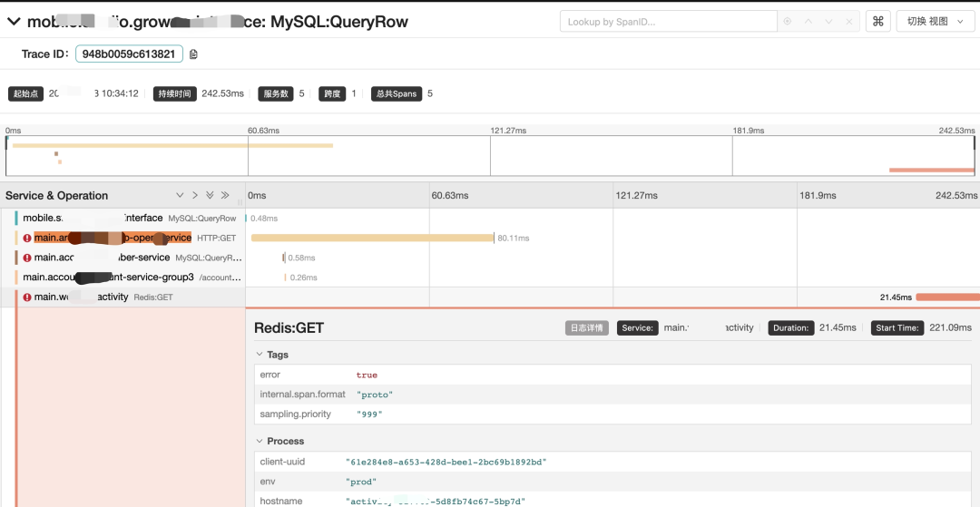This screenshot has width=980, height=507.
Task: Collapse one level with single right chevron
Action: coord(194,195)
